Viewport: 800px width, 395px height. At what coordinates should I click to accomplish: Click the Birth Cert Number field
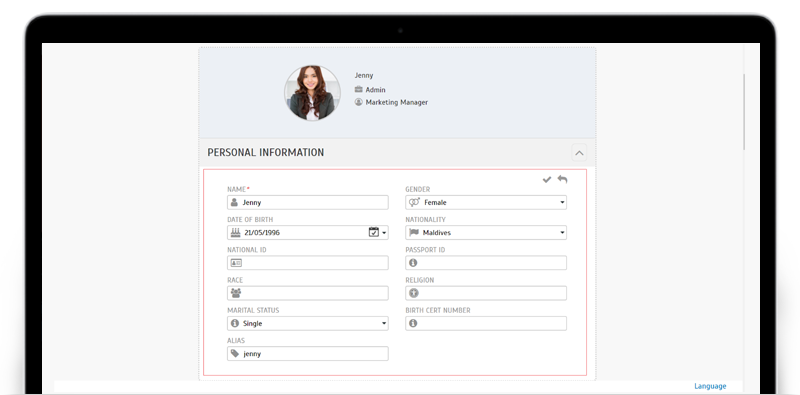click(486, 324)
